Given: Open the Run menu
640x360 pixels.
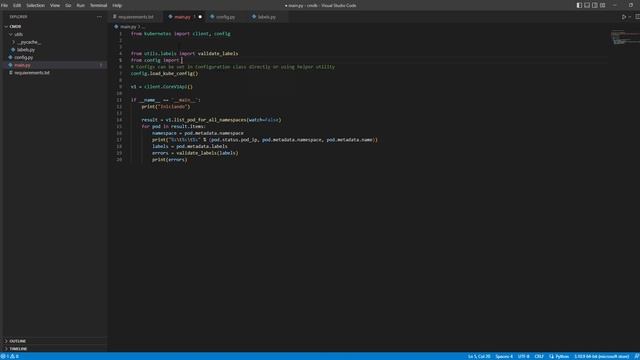Looking at the screenshot, I should (80, 6).
